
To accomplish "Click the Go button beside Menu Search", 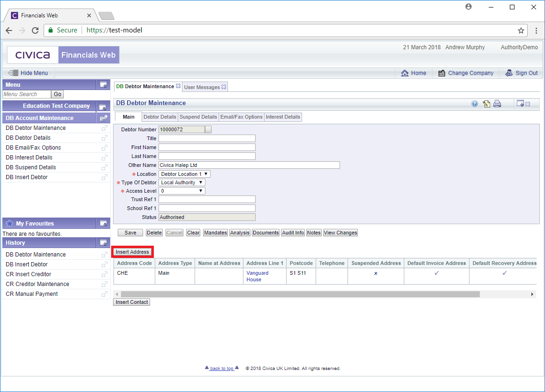I will (x=57, y=94).
